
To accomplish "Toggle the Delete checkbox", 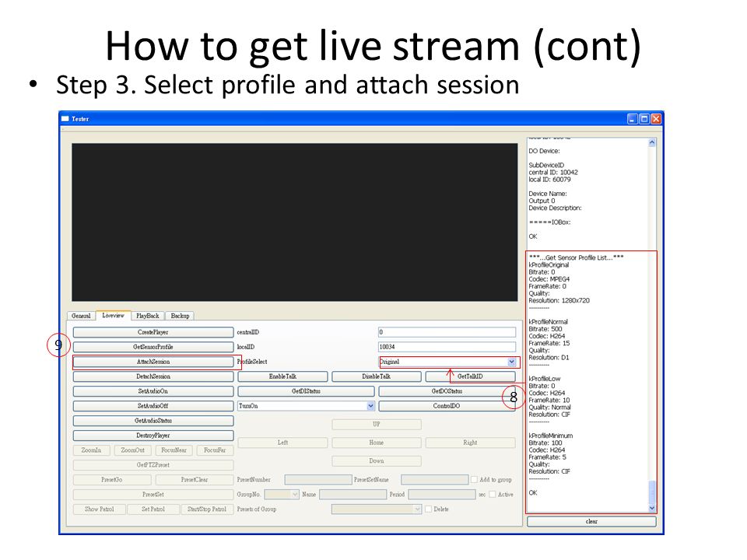I will 428,509.
